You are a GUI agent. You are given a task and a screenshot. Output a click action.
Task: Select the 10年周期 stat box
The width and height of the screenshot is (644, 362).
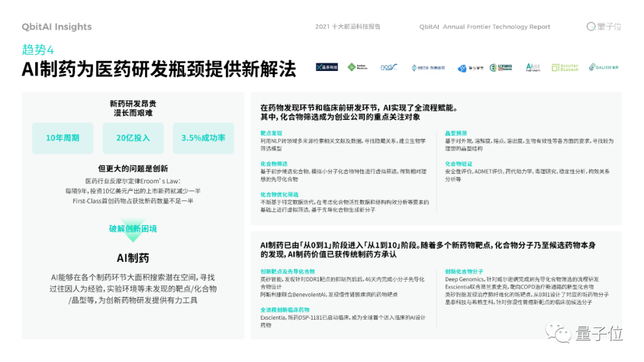coord(63,138)
